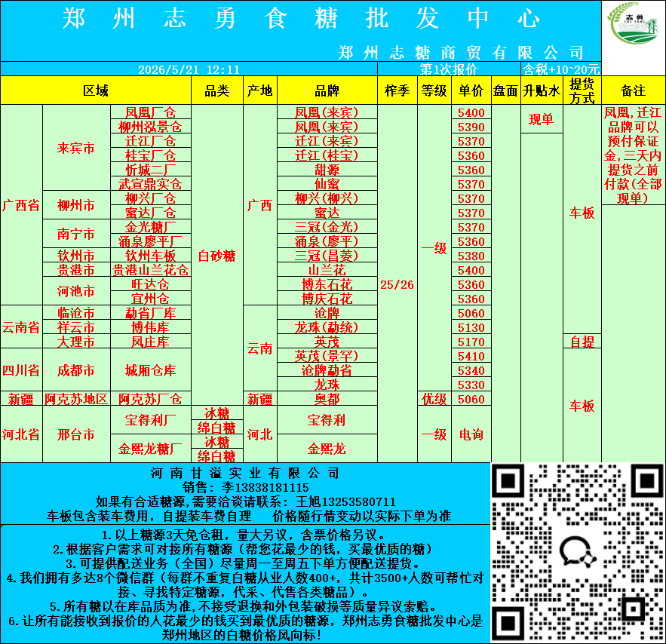Viewport: 666px width, 644px height.
Task: Select the 柳州市 cell
Action: point(76,205)
